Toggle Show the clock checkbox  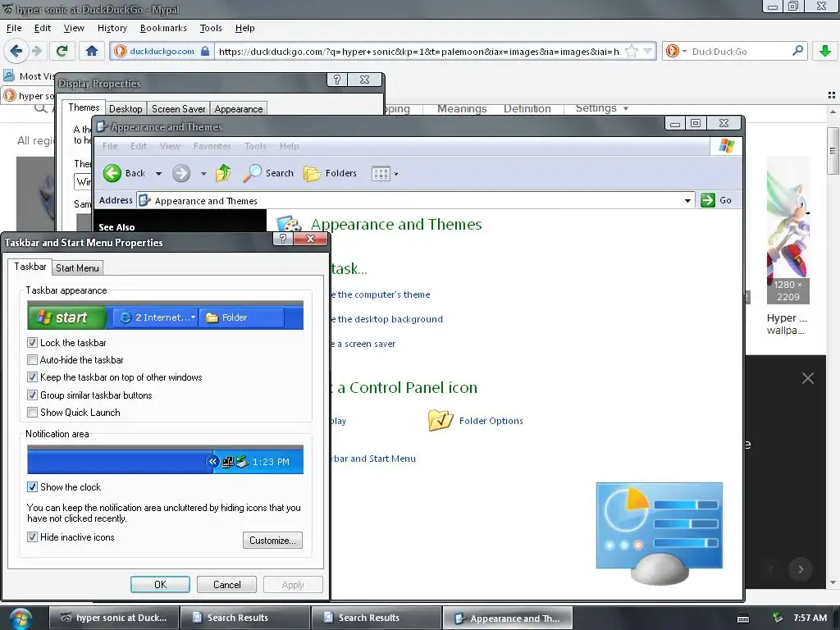(x=32, y=487)
